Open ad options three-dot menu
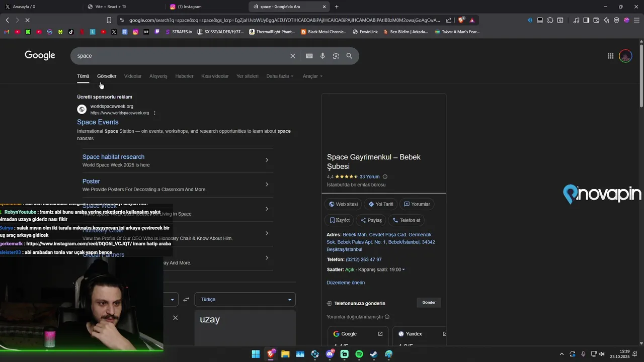The height and width of the screenshot is (362, 644). click(x=154, y=113)
